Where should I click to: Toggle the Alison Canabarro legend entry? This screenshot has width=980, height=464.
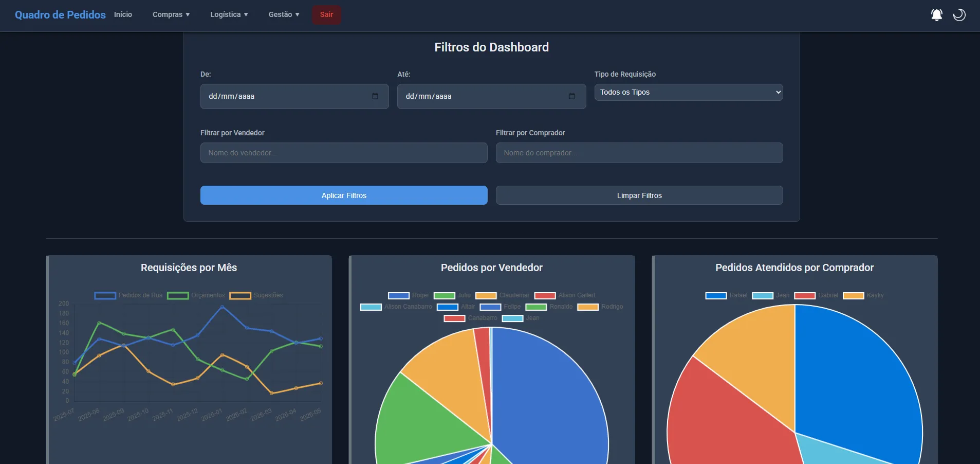(396, 307)
